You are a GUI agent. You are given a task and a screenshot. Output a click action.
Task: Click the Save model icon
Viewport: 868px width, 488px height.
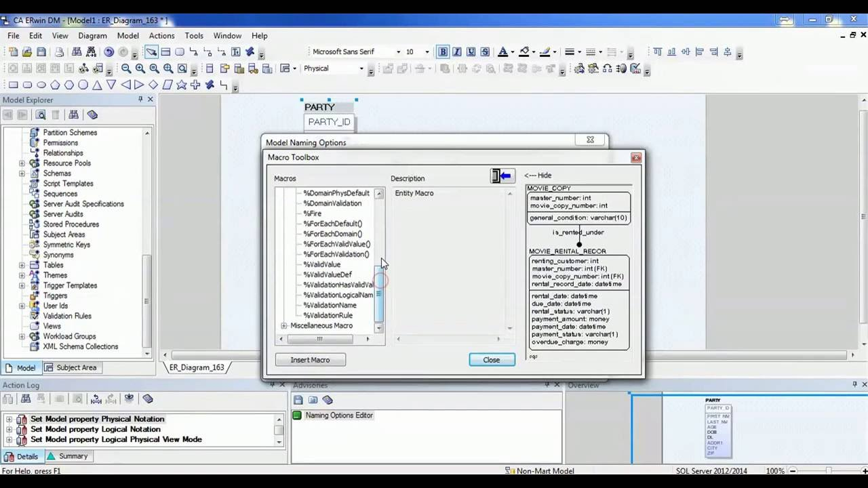40,52
